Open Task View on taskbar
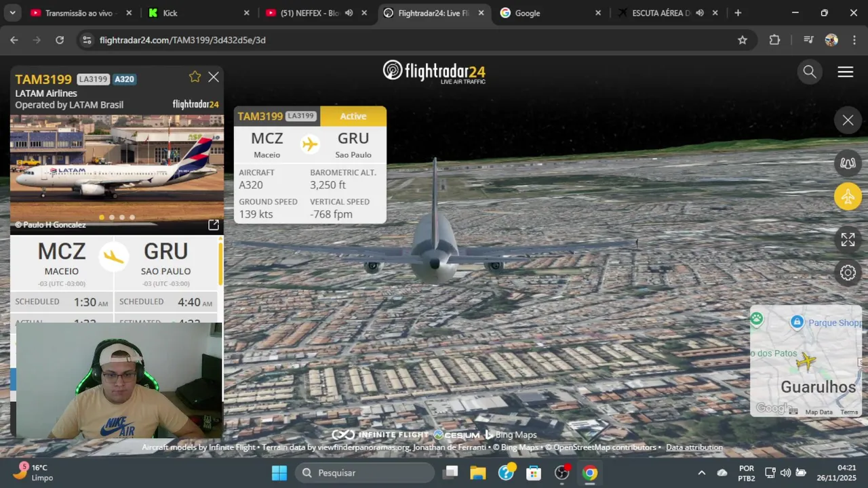 (x=451, y=472)
